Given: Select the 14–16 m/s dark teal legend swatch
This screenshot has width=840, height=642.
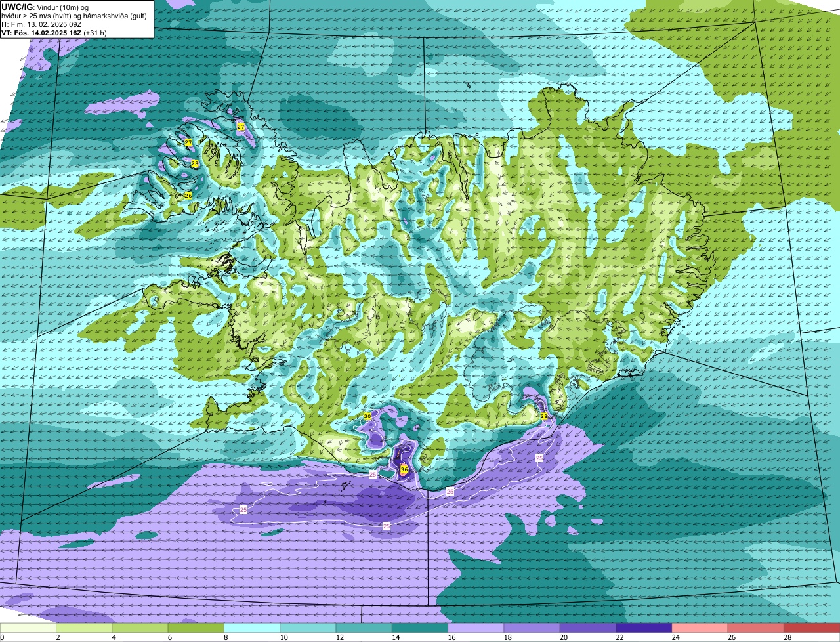Looking at the screenshot, I should [x=420, y=628].
